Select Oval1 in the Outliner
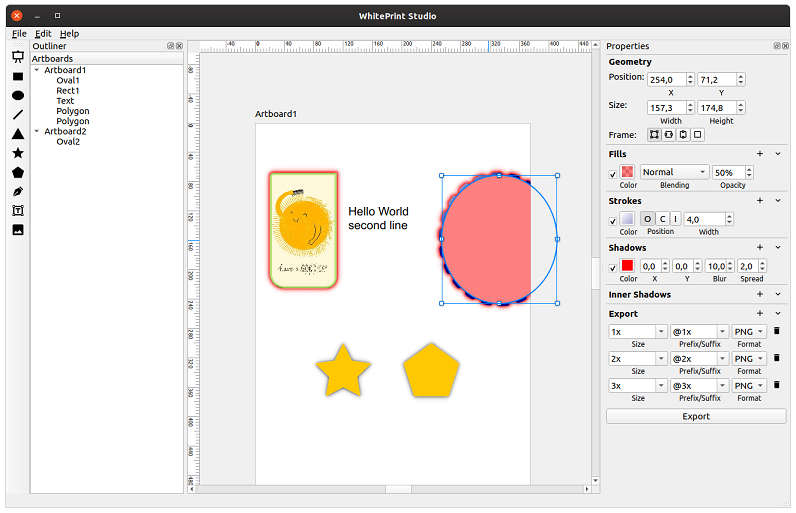The width and height of the screenshot is (796, 513). pyautogui.click(x=68, y=80)
